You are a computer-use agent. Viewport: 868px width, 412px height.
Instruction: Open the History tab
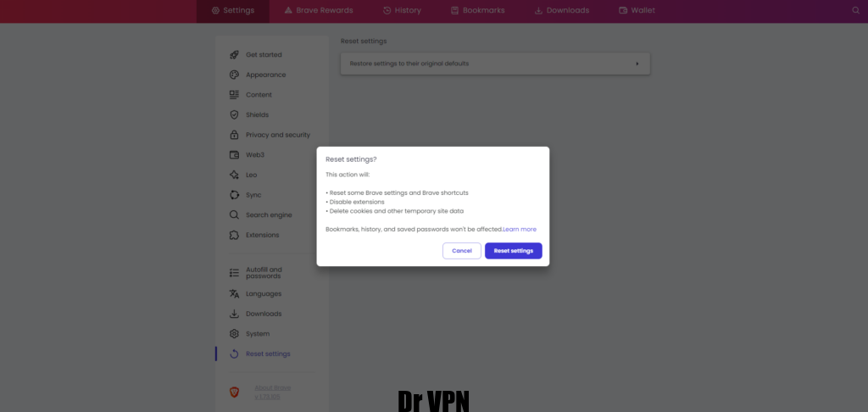click(x=402, y=10)
